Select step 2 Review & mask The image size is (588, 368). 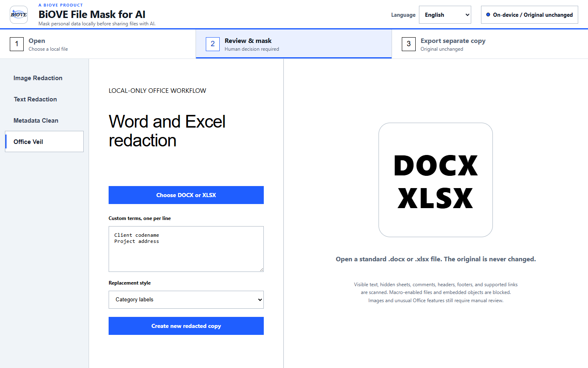[294, 44]
